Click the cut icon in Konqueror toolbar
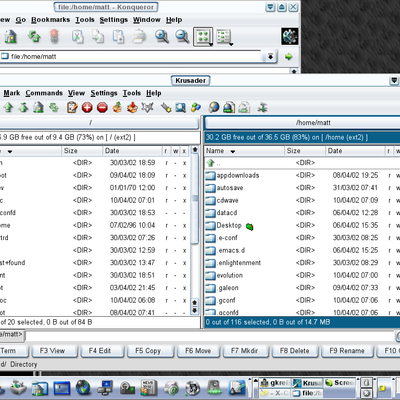This screenshot has width=400, height=400. [x=77, y=37]
